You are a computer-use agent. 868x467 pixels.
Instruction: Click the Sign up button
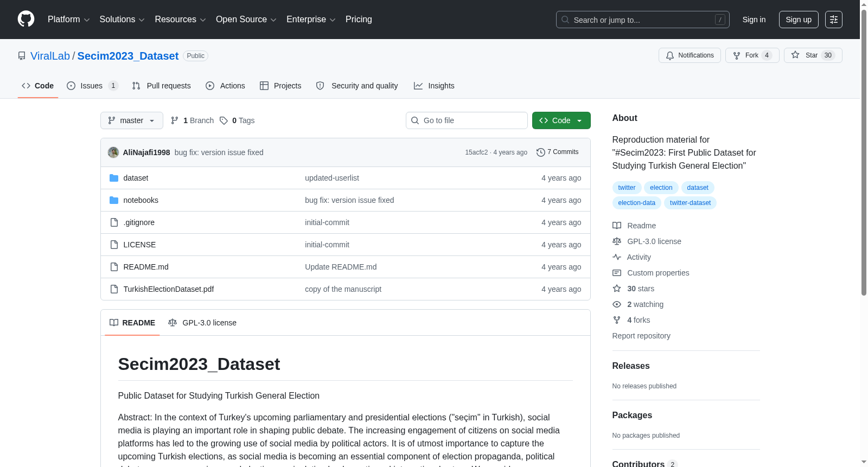click(x=799, y=20)
